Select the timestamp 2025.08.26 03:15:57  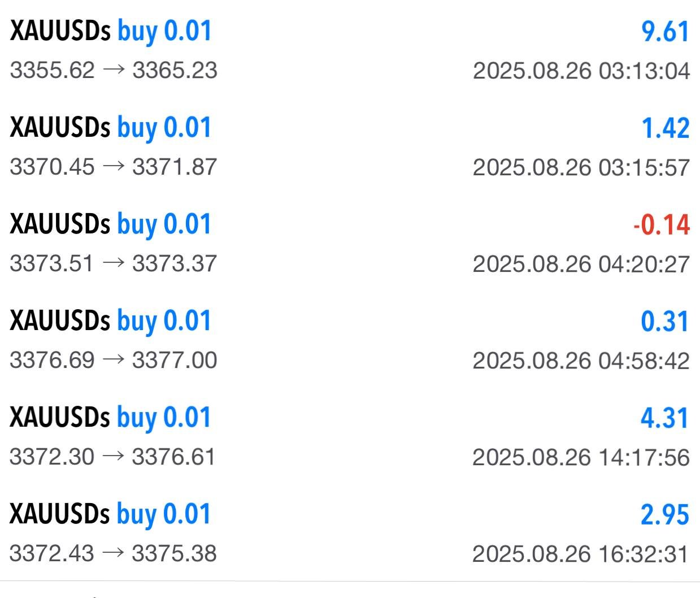(581, 168)
